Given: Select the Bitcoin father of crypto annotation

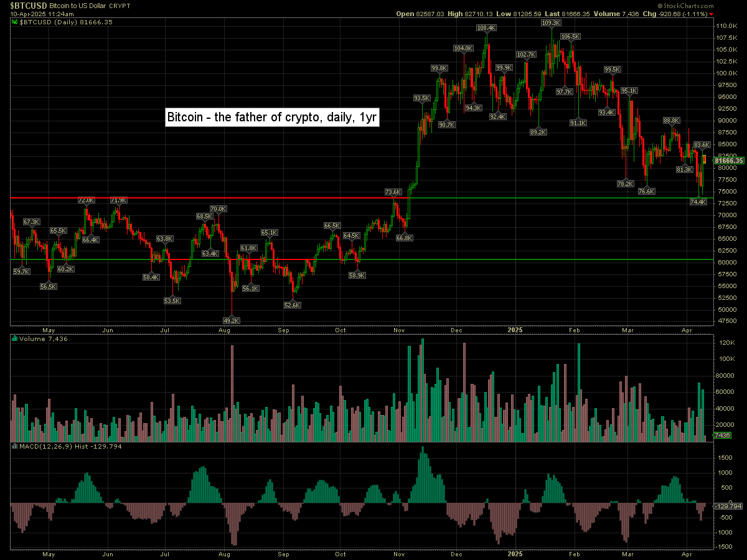Looking at the screenshot, I should coord(272,117).
